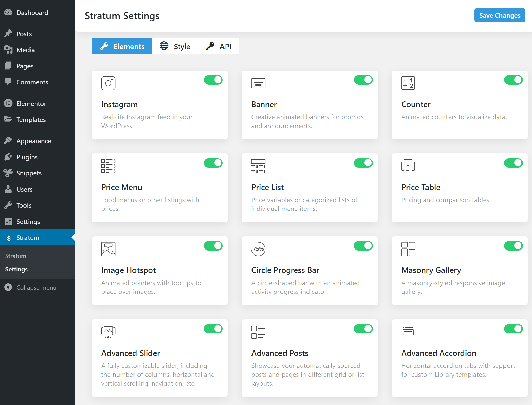
Task: Click the Snippets scissors icon
Action: coord(8,173)
